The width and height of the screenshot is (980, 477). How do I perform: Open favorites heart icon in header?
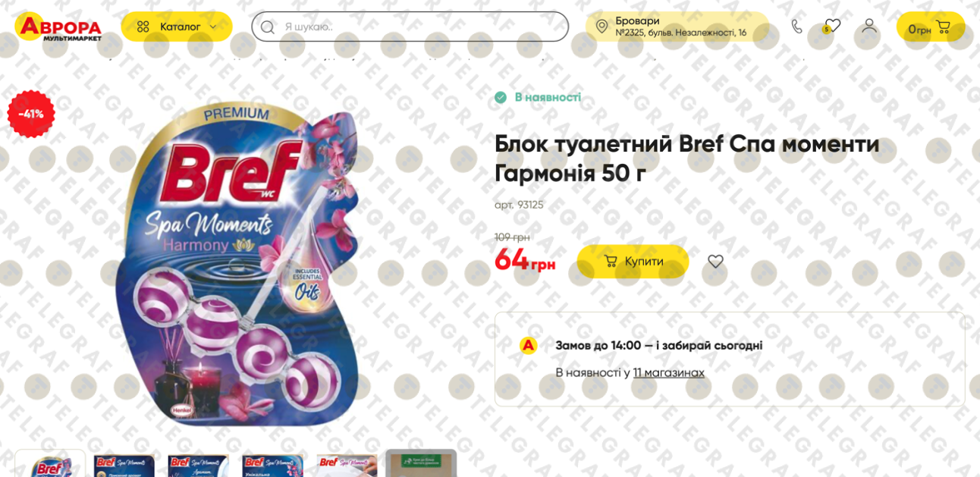click(x=832, y=27)
